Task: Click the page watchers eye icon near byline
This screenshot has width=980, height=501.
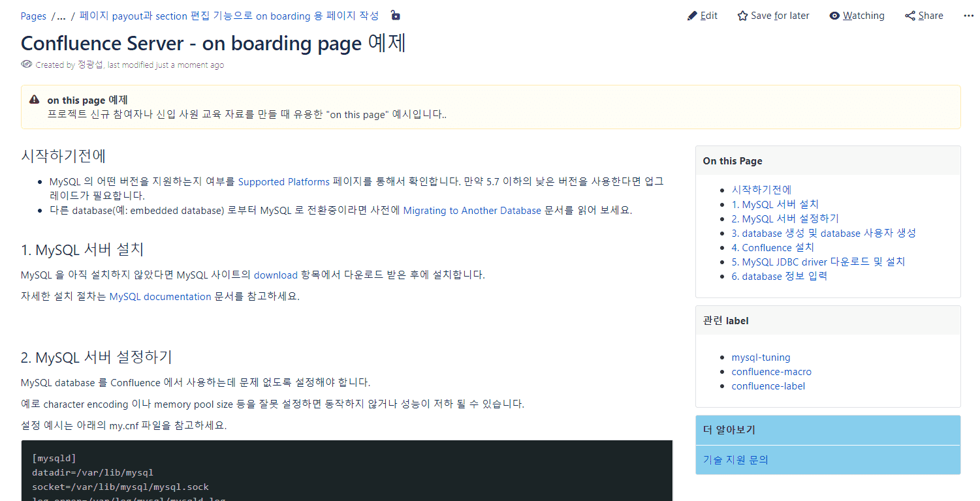Action: (x=26, y=64)
